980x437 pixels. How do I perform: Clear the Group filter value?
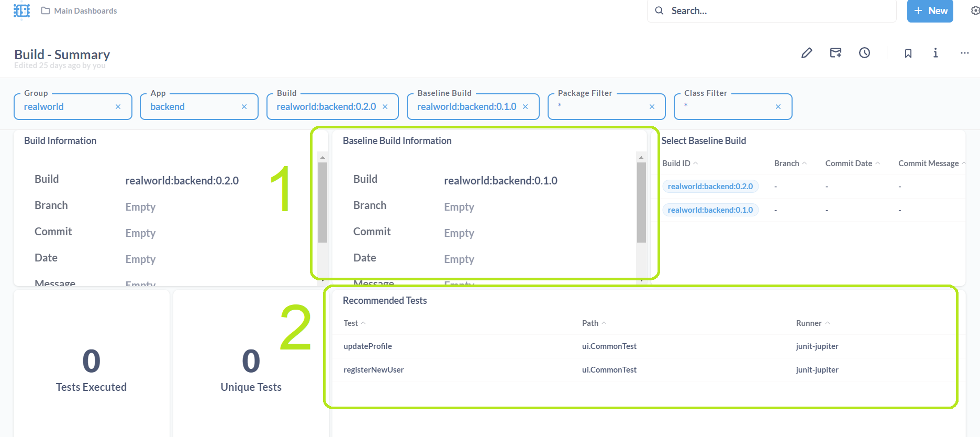118,106
